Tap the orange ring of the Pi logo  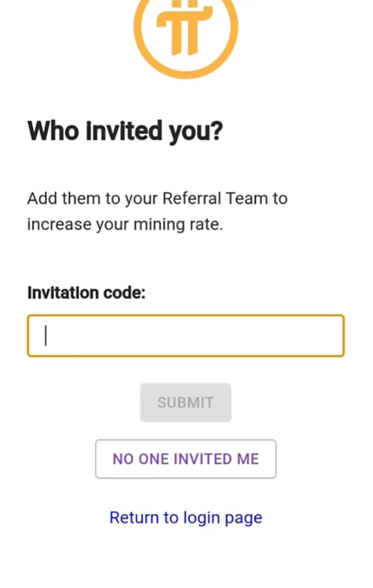click(139, 38)
